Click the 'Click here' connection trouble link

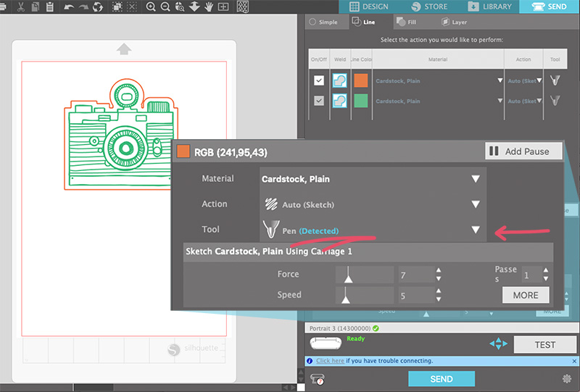(x=330, y=361)
